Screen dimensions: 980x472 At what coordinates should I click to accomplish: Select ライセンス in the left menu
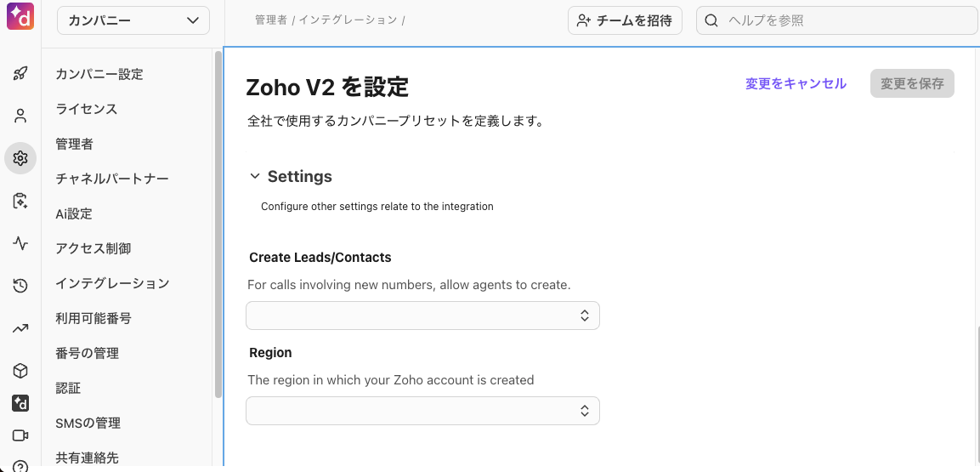86,109
